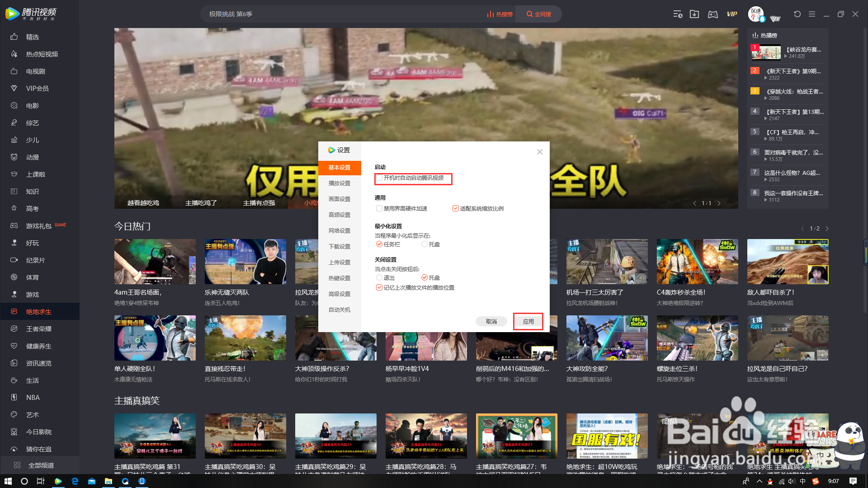Select 任务栏 minimize option
Screen dimensions: 868x488
[379, 244]
